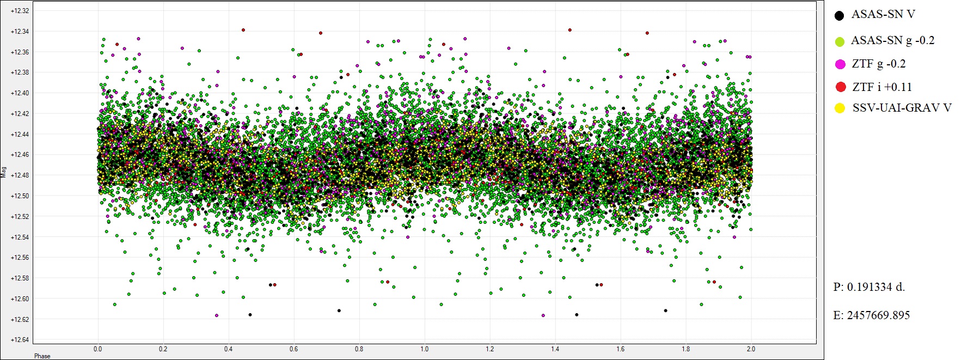The width and height of the screenshot is (980, 360).
Task: Click the red ZTF i legend dot
Action: coord(841,87)
